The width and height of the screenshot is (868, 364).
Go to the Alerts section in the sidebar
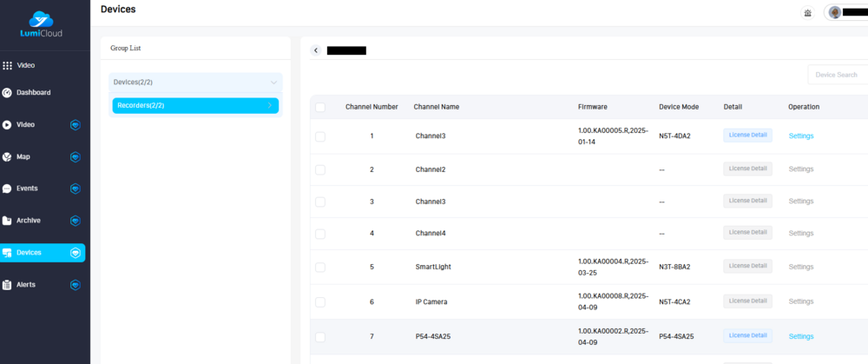26,285
